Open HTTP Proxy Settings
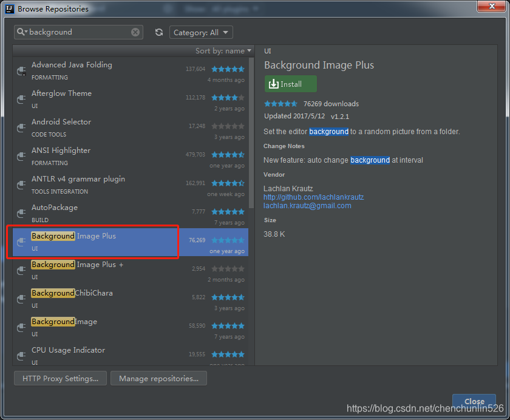510x420 pixels. [61, 378]
